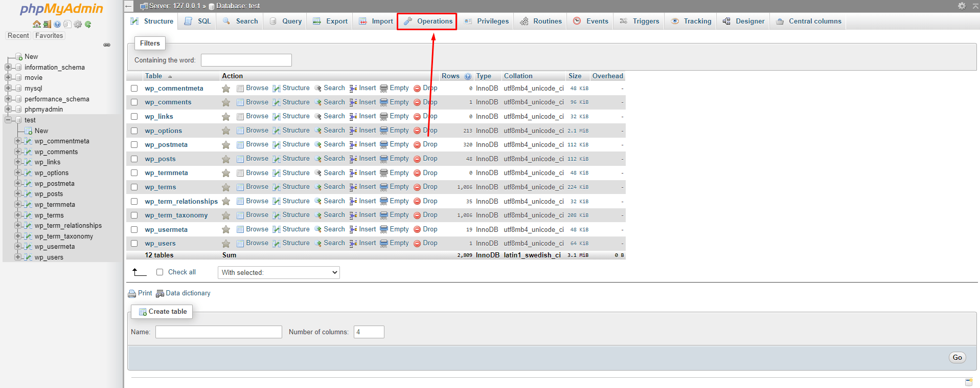Open the wp_term_relationships table link
Screen dimensions: 980x388
[181, 202]
